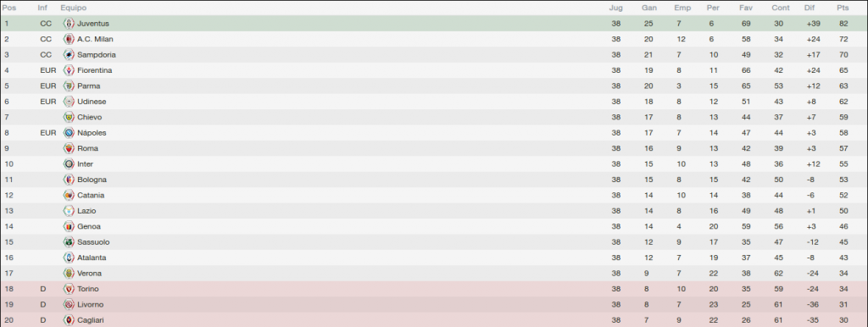Open the Udinese team name link
Screen dimensions: 868x327
[92, 102]
